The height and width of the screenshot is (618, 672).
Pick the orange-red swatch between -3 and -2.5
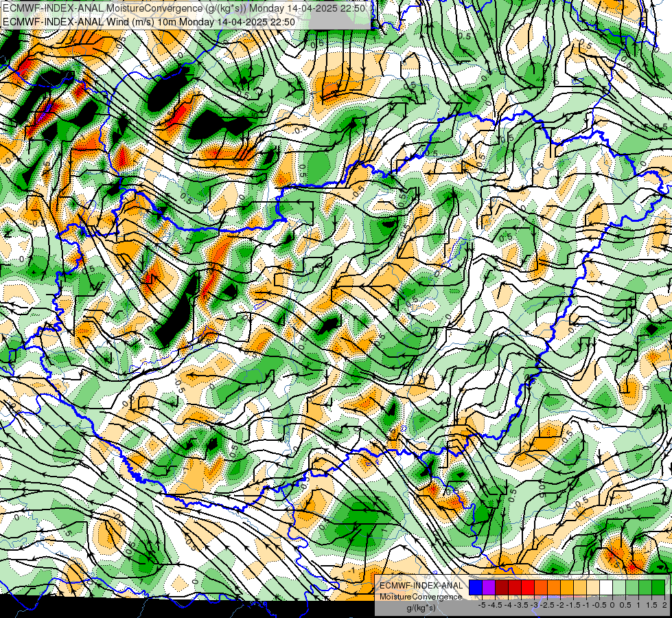[x=541, y=587]
